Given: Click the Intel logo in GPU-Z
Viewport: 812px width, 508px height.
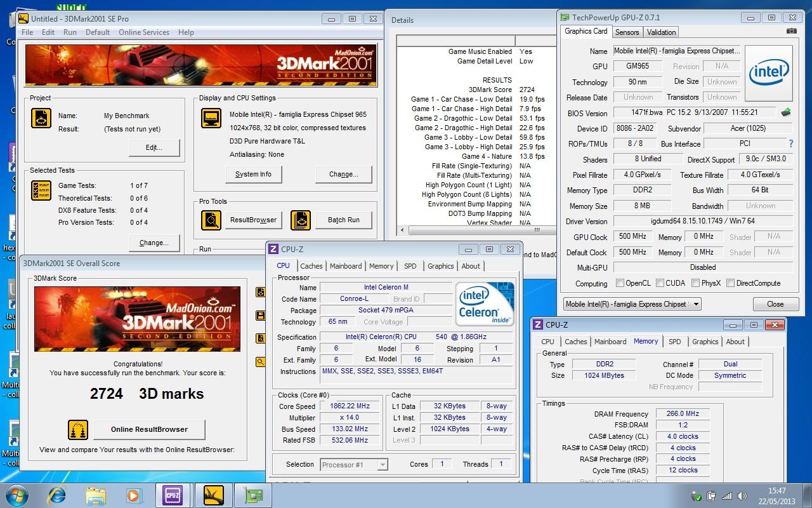Looking at the screenshot, I should click(768, 73).
